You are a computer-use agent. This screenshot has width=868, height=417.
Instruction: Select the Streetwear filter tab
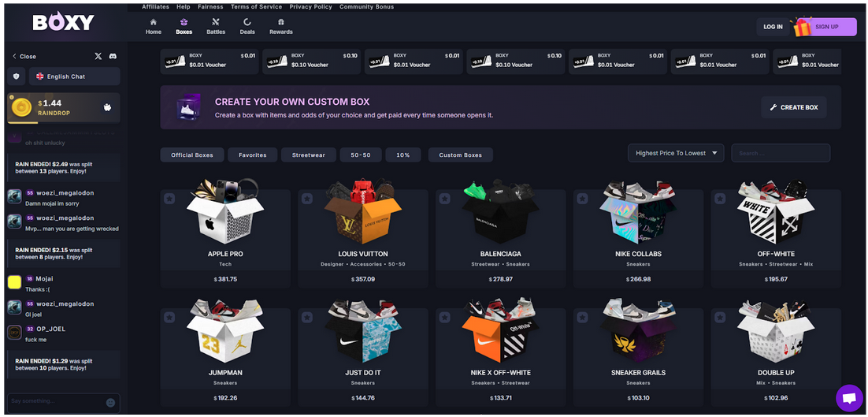tap(308, 155)
